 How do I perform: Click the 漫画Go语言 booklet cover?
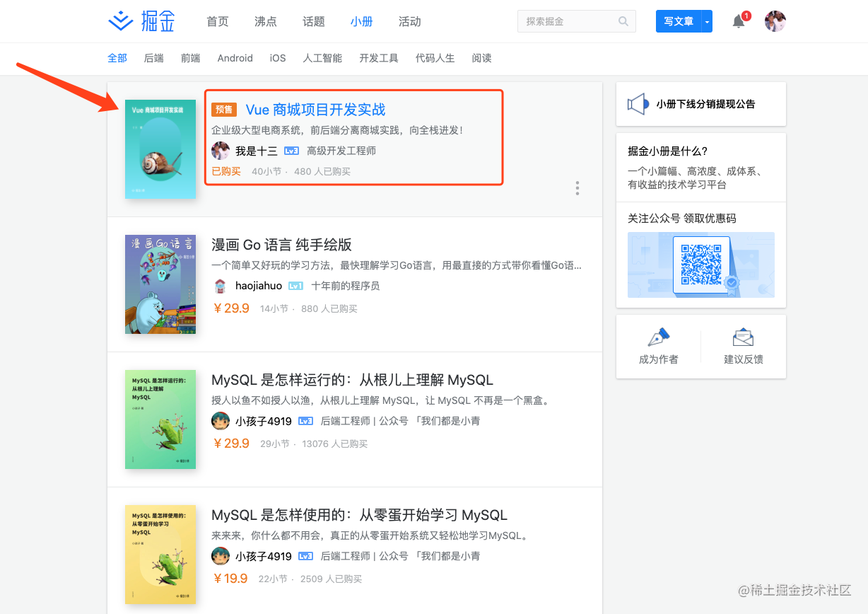point(160,284)
